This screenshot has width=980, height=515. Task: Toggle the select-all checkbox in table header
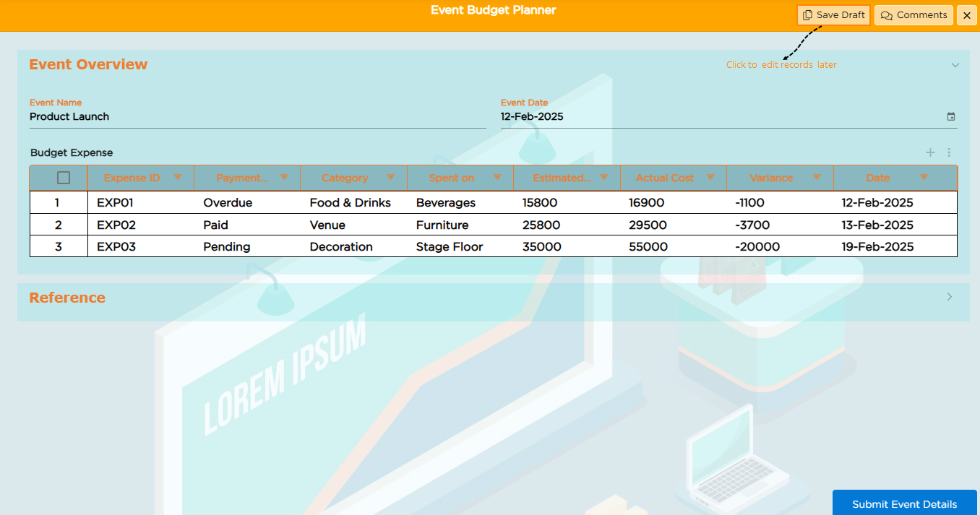pos(64,178)
